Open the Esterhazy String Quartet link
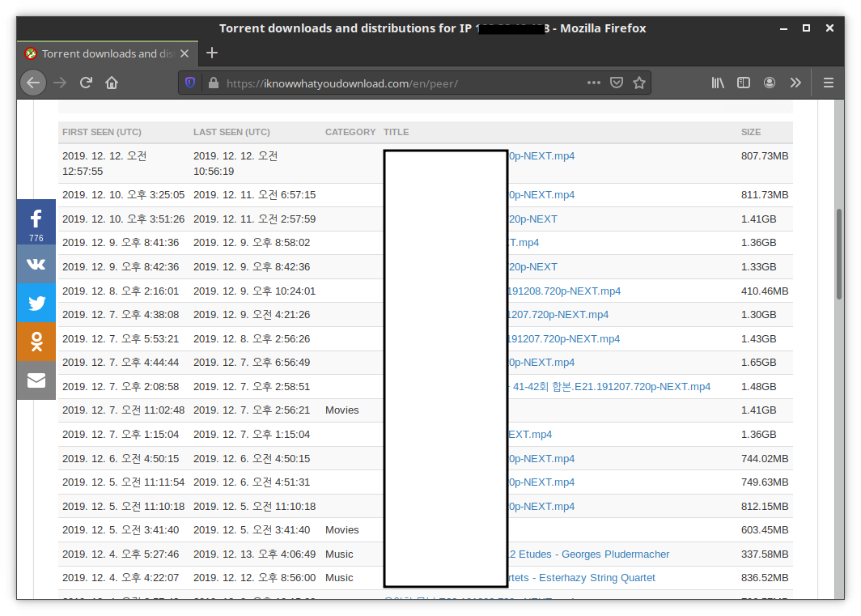861x616 pixels. [582, 578]
